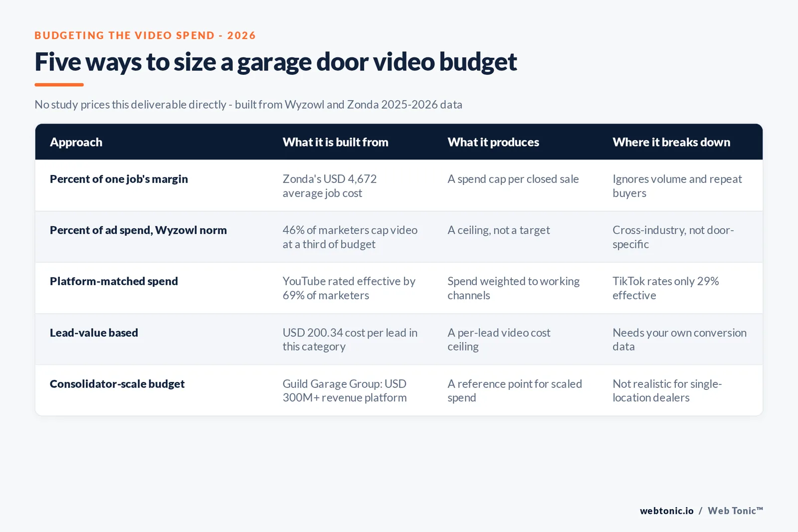This screenshot has height=532, width=798.
Task: Click the 'What it produces' column header
Action: pyautogui.click(x=493, y=142)
